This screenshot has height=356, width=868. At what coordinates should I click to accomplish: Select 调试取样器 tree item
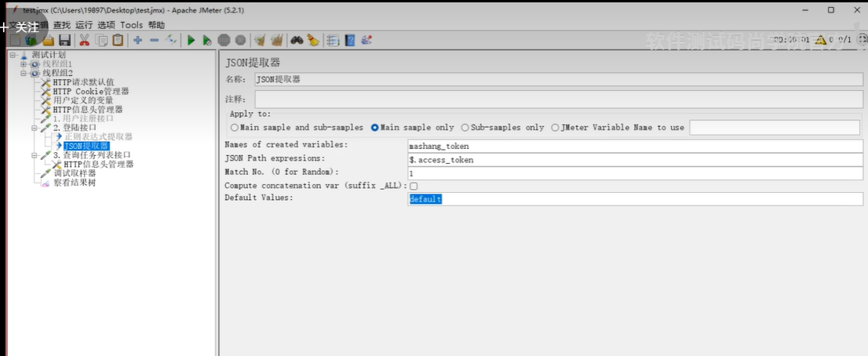point(75,173)
